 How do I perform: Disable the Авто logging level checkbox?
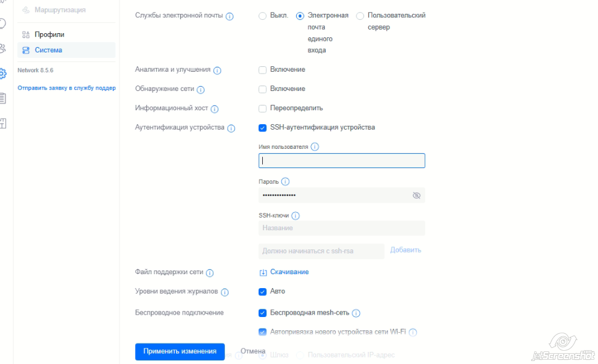(262, 292)
